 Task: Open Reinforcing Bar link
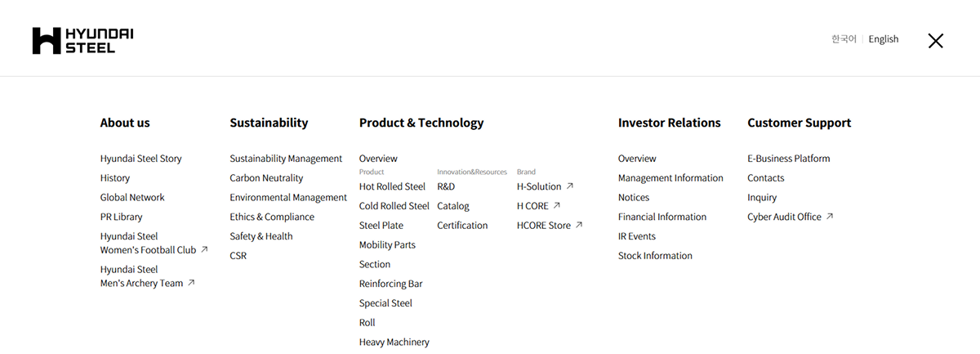(x=391, y=285)
